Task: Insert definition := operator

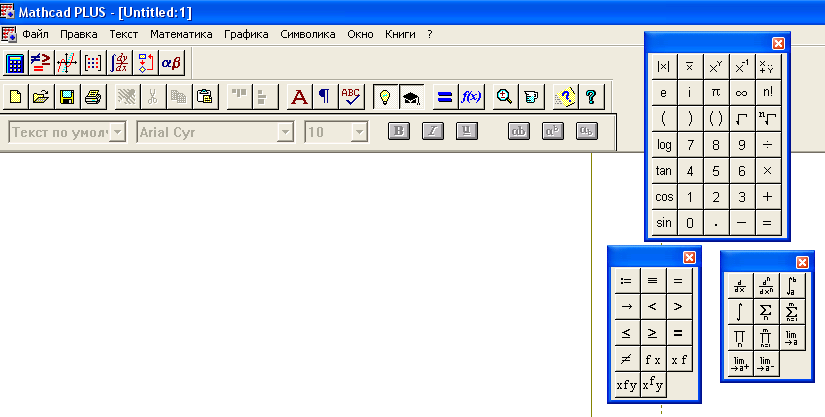Action: pos(627,281)
